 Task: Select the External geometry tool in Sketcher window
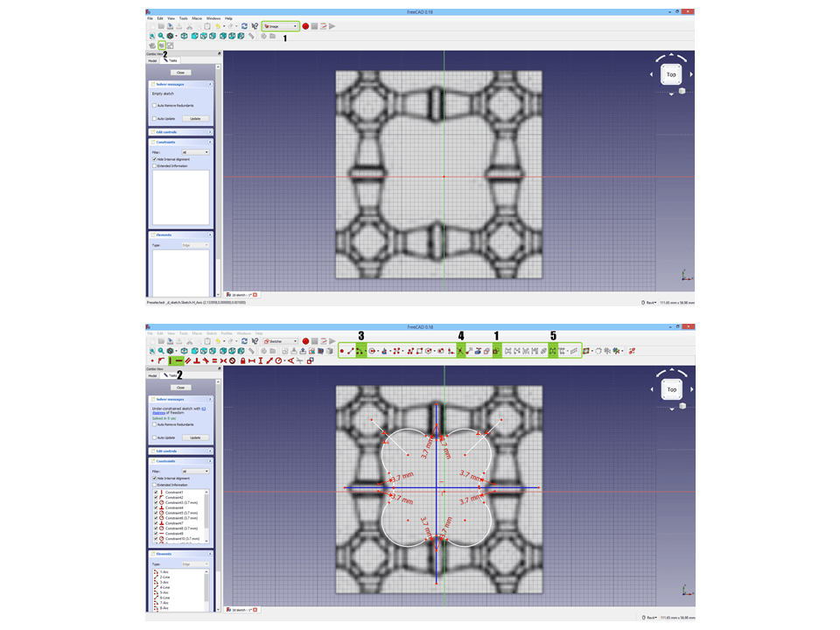click(478, 351)
